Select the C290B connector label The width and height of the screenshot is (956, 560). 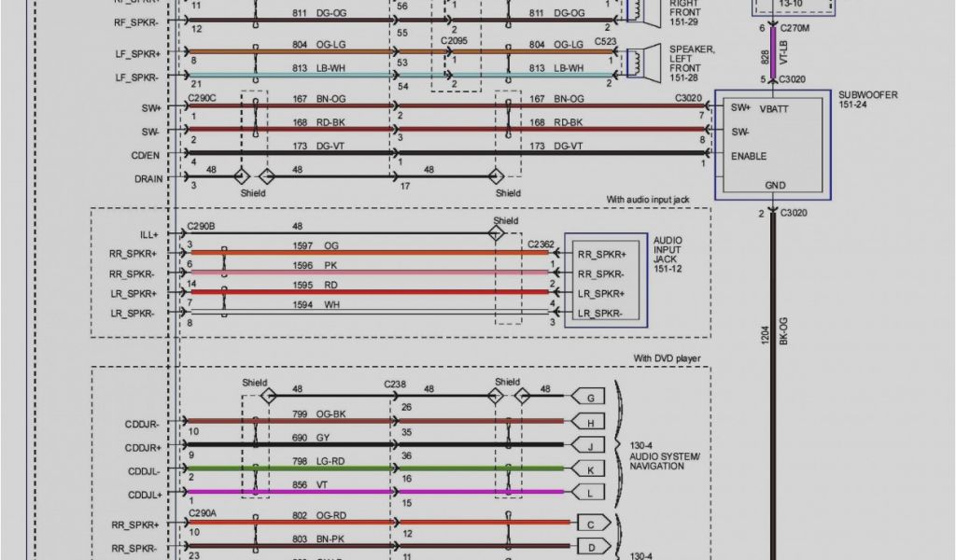click(x=201, y=226)
